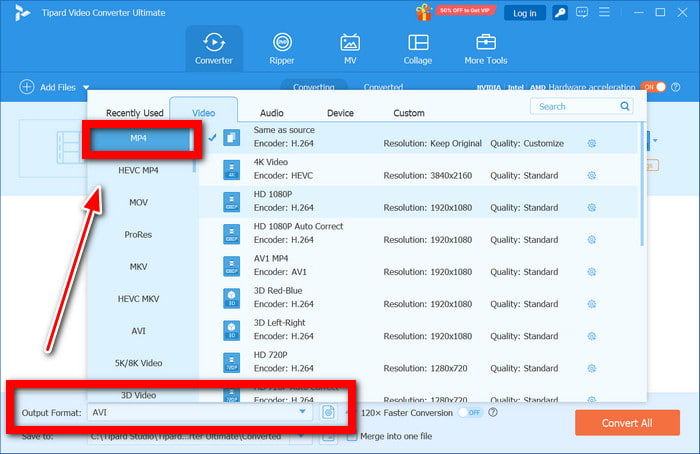Image resolution: width=700 pixels, height=454 pixels.
Task: Click the format Search field
Action: point(576,107)
